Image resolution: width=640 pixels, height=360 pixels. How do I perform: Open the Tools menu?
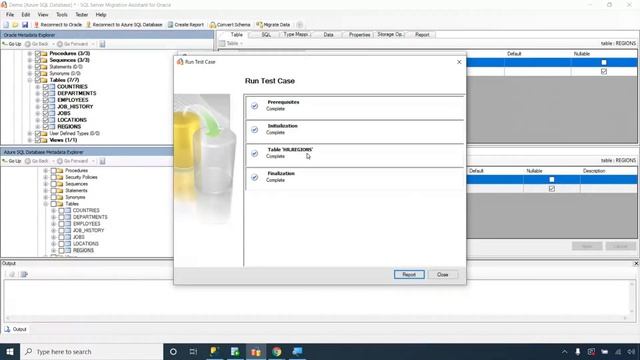click(62, 15)
